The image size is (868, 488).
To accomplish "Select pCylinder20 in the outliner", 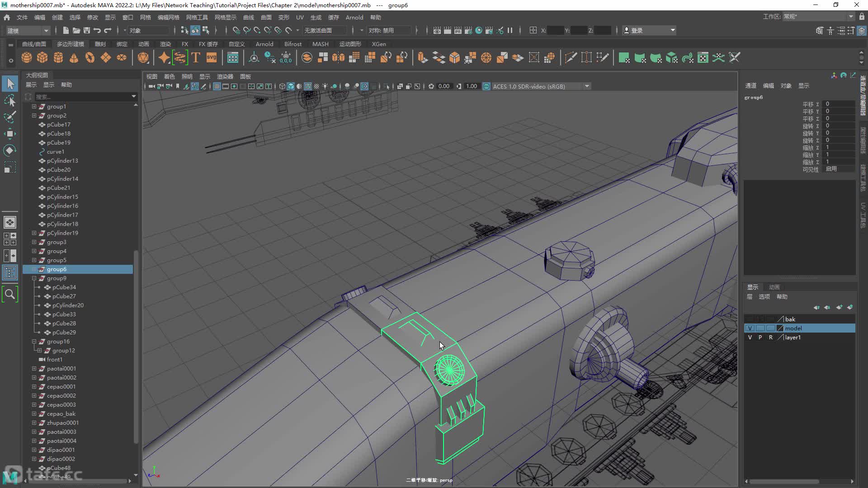I will coord(68,305).
